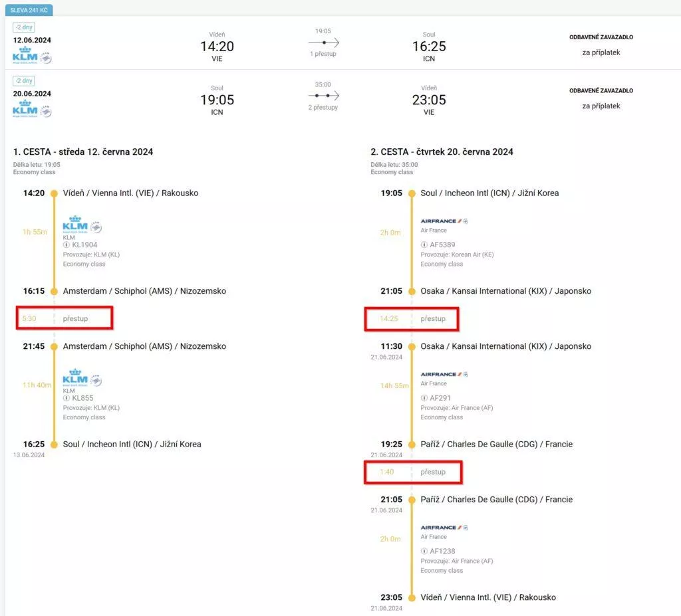Click the Air France logo for Osaka–Paris leg
The image size is (681, 616).
444,374
